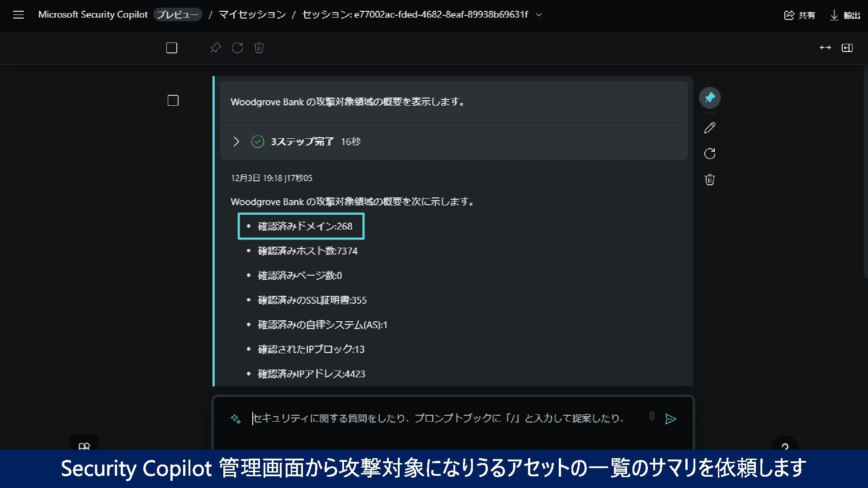Image resolution: width=868 pixels, height=488 pixels.
Task: Click the pinned prompt pin icon
Action: point(709,98)
